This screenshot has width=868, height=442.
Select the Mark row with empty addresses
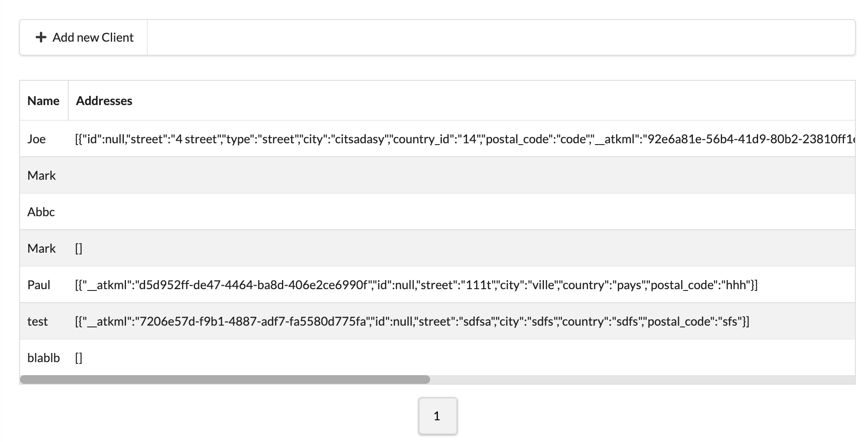point(41,248)
